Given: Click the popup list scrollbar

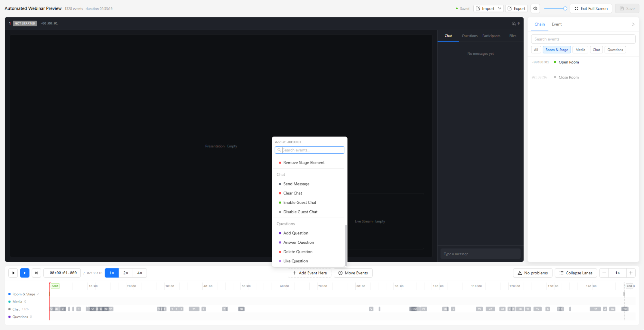Looking at the screenshot, I should 346,245.
